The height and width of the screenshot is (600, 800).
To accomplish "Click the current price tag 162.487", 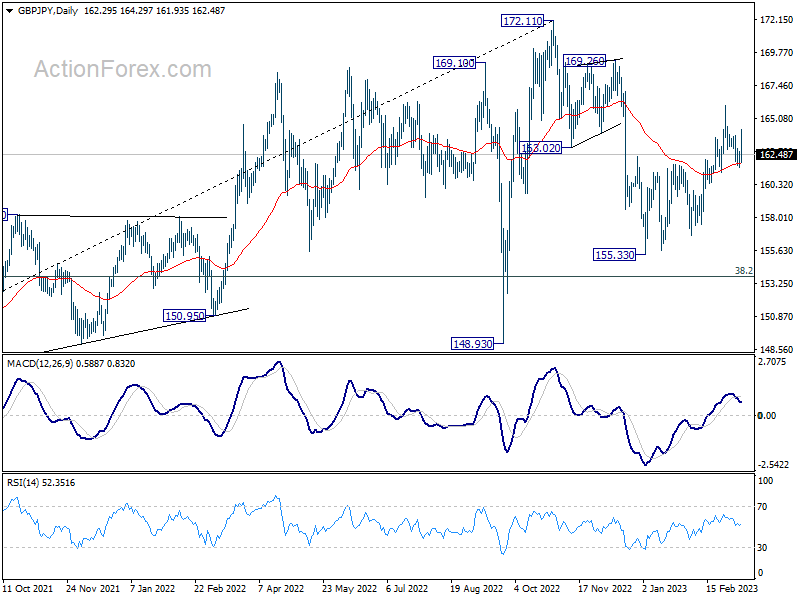I will pyautogui.click(x=776, y=154).
